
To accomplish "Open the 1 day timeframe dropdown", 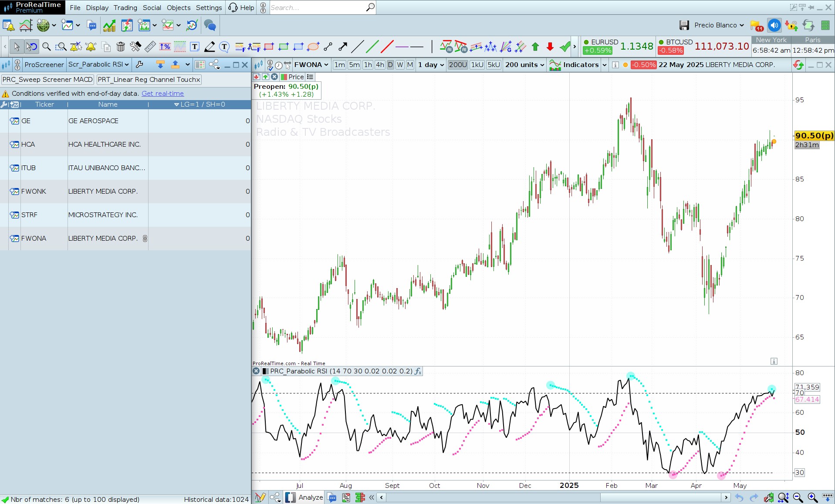I will click(x=431, y=65).
